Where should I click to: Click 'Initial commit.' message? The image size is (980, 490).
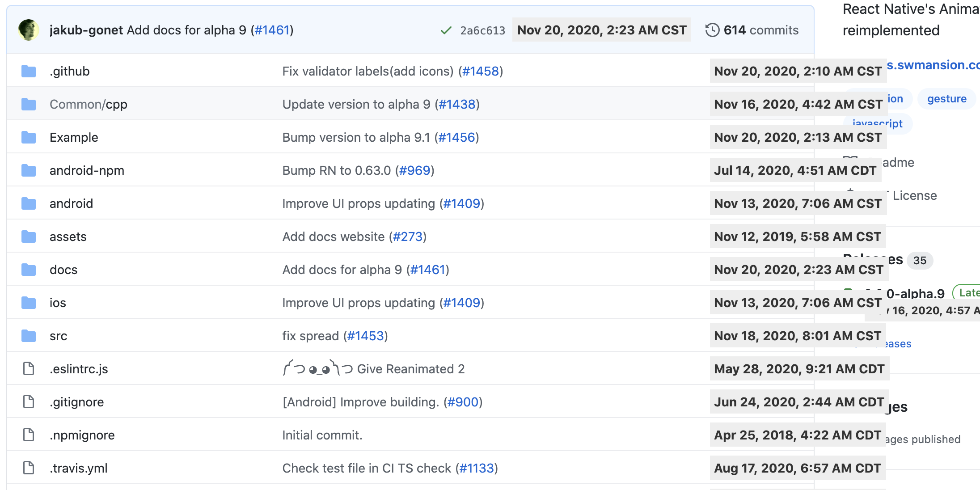coord(322,435)
